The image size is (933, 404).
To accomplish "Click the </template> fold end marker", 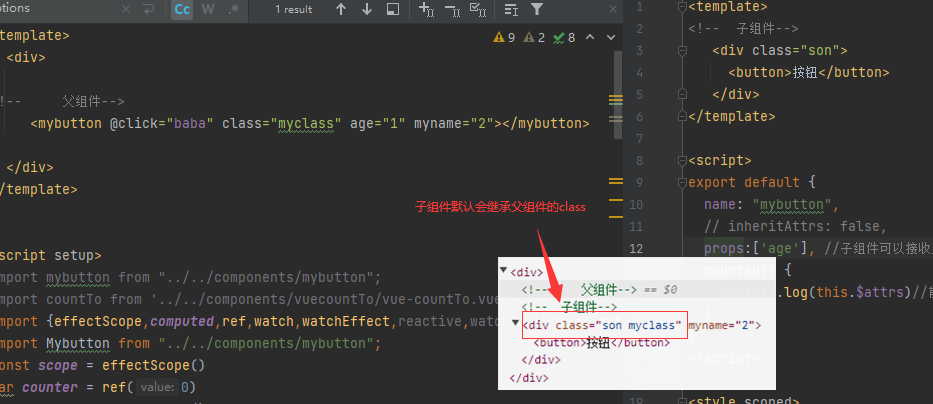I will click(682, 116).
